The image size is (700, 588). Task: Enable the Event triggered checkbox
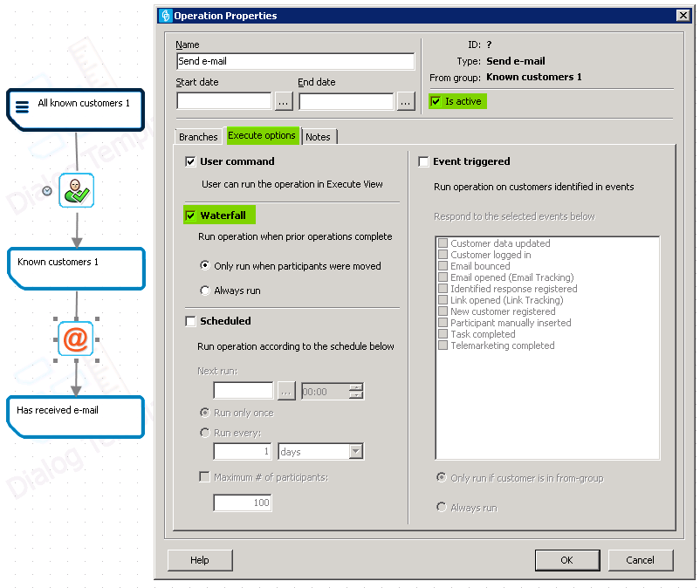(x=423, y=161)
